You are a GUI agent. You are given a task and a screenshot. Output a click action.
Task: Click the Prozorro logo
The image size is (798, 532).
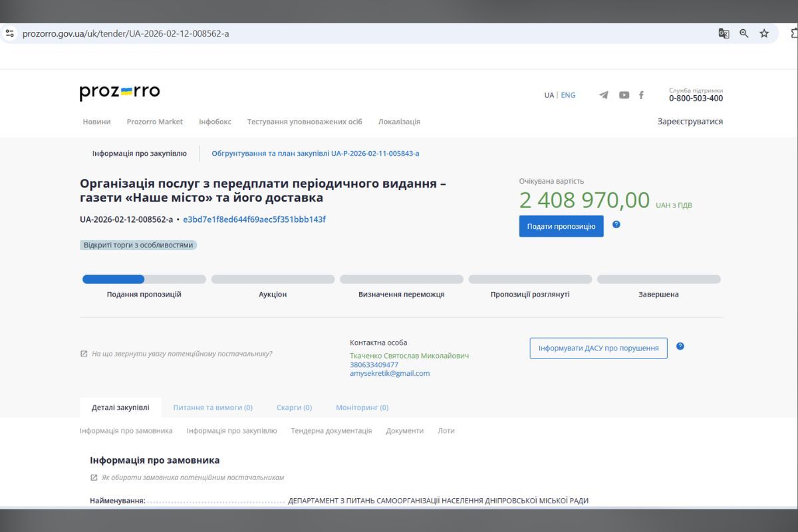(x=118, y=91)
